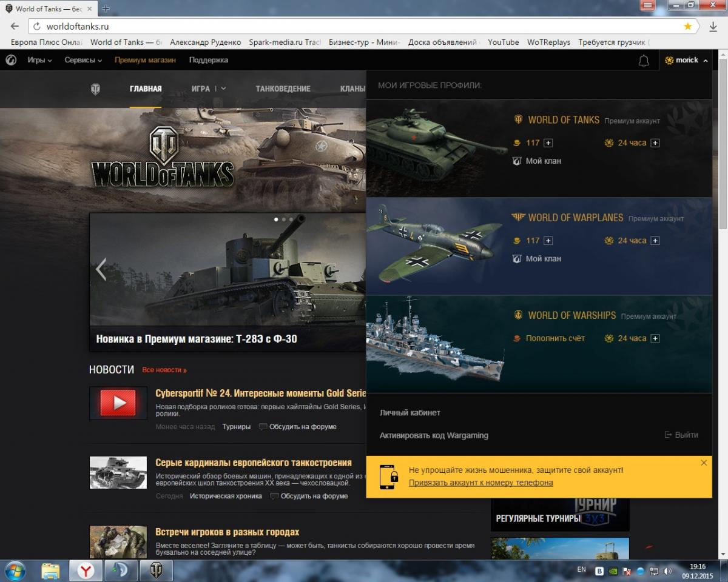Viewport: 728px width, 582px height.
Task: Open Поддержка in top bar
Action: [x=208, y=60]
